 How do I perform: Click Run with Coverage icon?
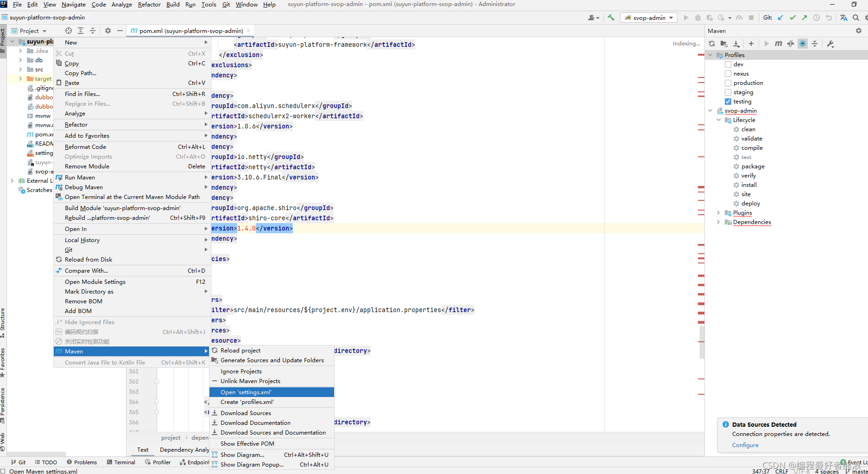click(x=710, y=18)
